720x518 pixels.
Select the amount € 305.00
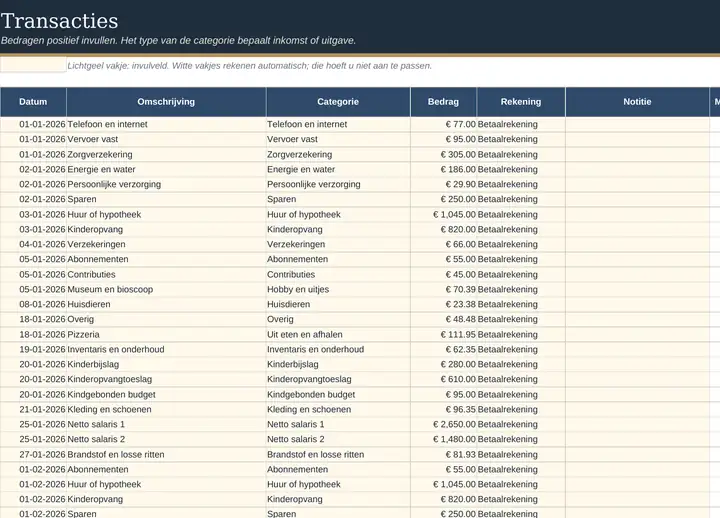(444, 154)
